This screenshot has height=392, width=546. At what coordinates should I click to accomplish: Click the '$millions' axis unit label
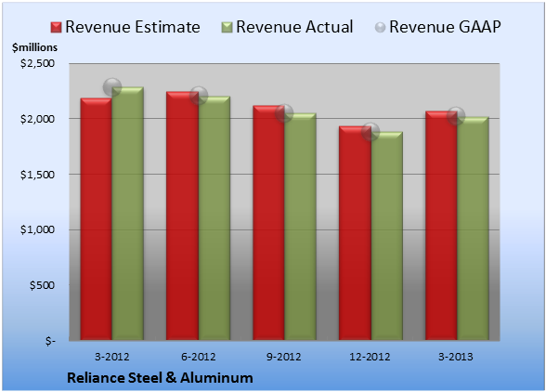34,47
